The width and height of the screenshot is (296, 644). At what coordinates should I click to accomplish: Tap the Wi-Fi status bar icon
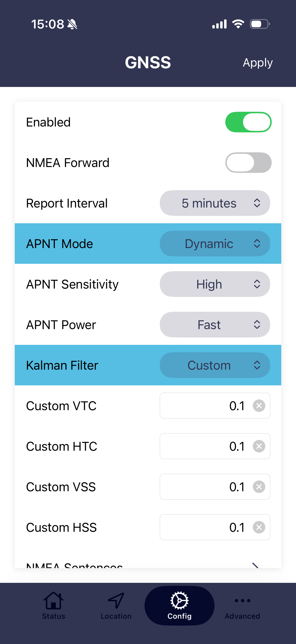[238, 24]
